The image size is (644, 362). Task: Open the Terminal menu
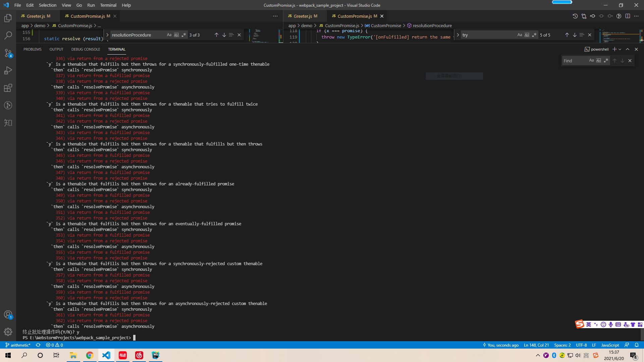(x=108, y=5)
